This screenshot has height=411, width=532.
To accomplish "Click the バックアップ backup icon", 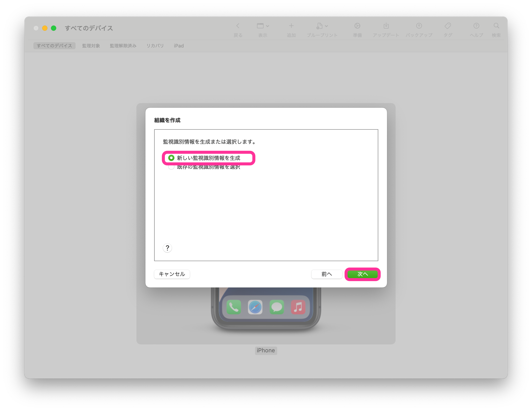I will coord(419,26).
